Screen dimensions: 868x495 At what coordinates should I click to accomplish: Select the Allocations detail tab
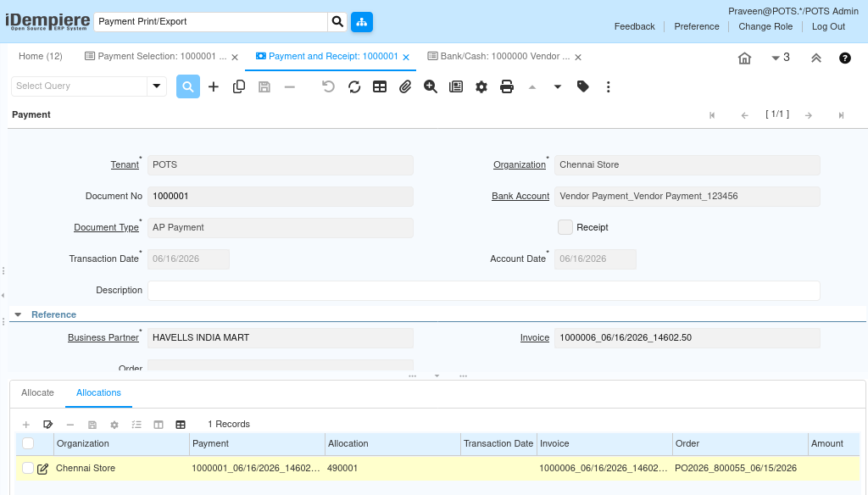click(98, 393)
